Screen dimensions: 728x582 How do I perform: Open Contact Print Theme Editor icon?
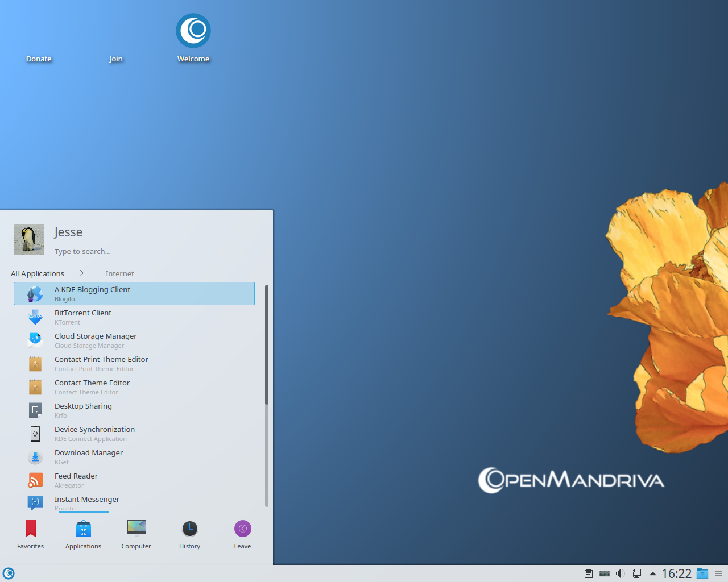coord(35,364)
